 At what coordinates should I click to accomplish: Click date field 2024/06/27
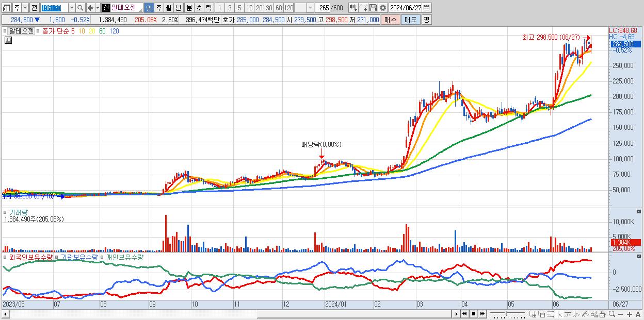(x=406, y=8)
